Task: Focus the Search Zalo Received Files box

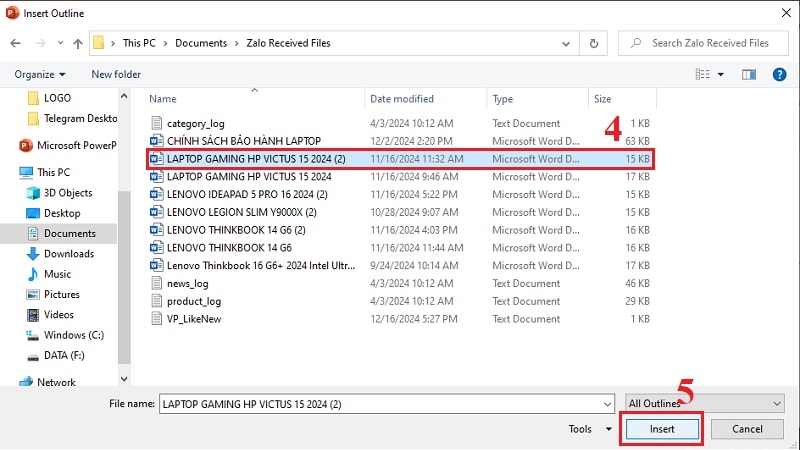Action: (x=703, y=43)
